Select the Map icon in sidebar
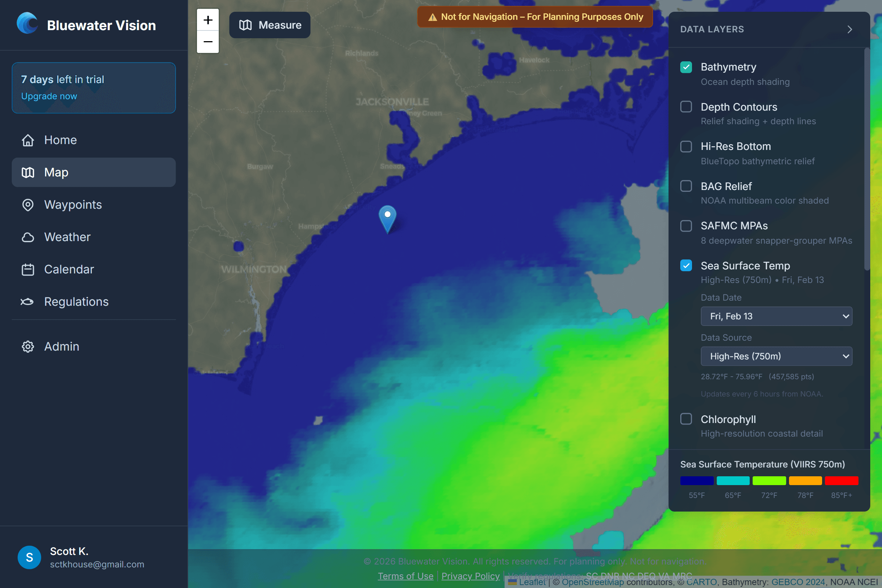The width and height of the screenshot is (882, 588). click(28, 172)
